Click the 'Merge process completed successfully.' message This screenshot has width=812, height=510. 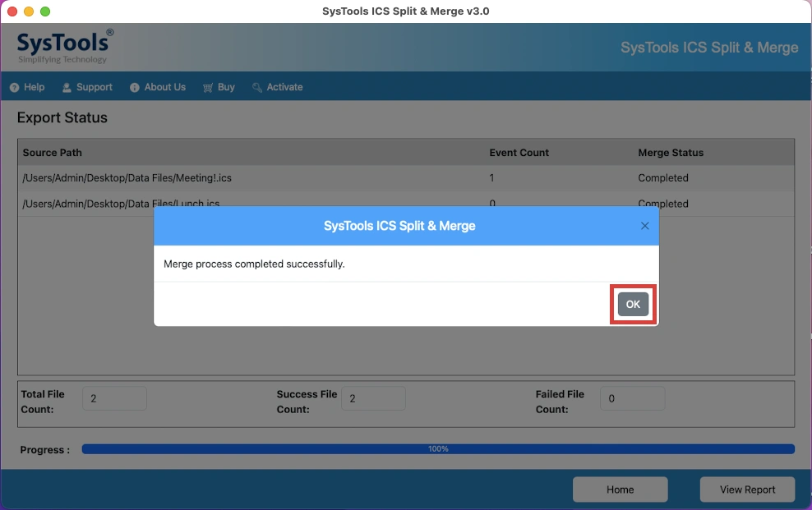(254, 264)
